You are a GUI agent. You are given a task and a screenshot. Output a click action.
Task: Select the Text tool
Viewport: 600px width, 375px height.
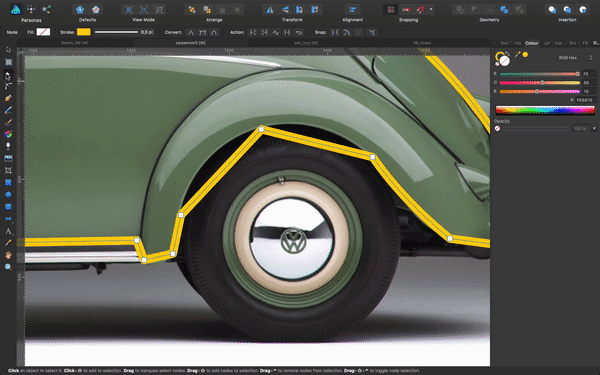(8, 231)
